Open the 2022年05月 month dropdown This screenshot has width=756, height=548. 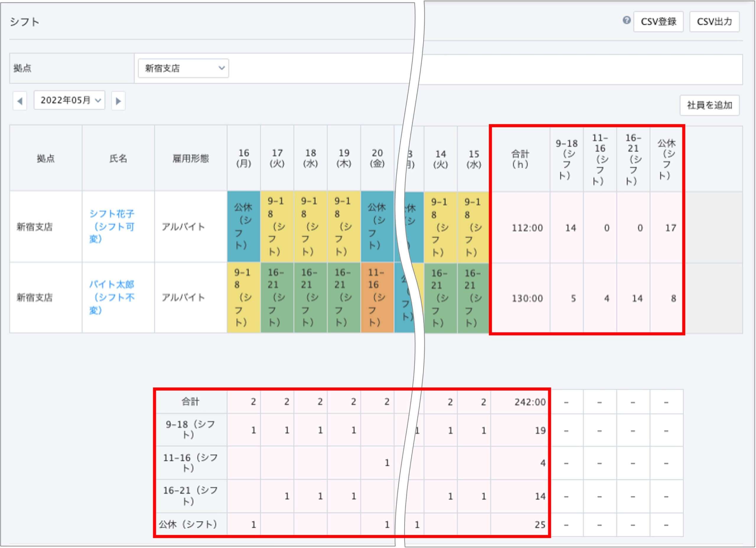pyautogui.click(x=69, y=100)
